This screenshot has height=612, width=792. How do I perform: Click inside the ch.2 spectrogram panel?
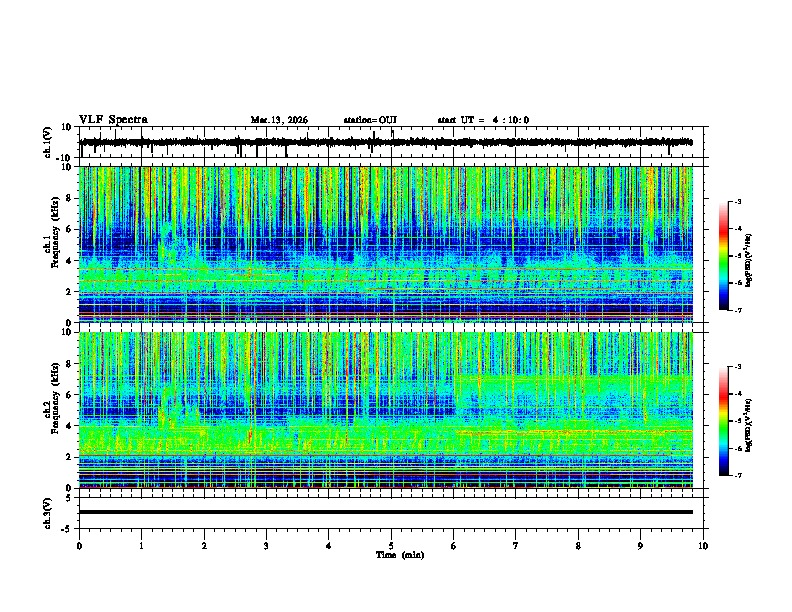coord(386,410)
